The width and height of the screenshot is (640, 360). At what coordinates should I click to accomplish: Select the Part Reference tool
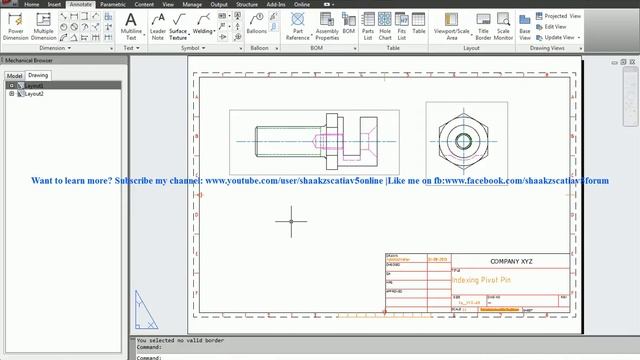pos(298,27)
